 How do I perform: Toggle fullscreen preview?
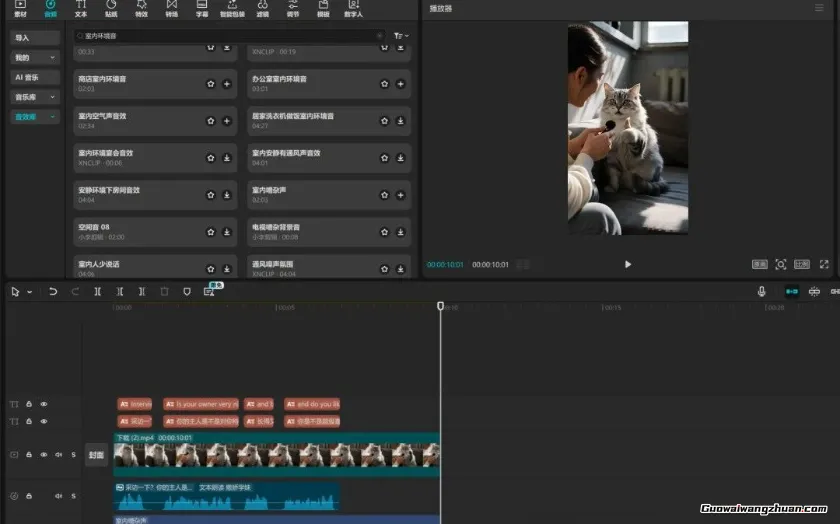tap(824, 264)
